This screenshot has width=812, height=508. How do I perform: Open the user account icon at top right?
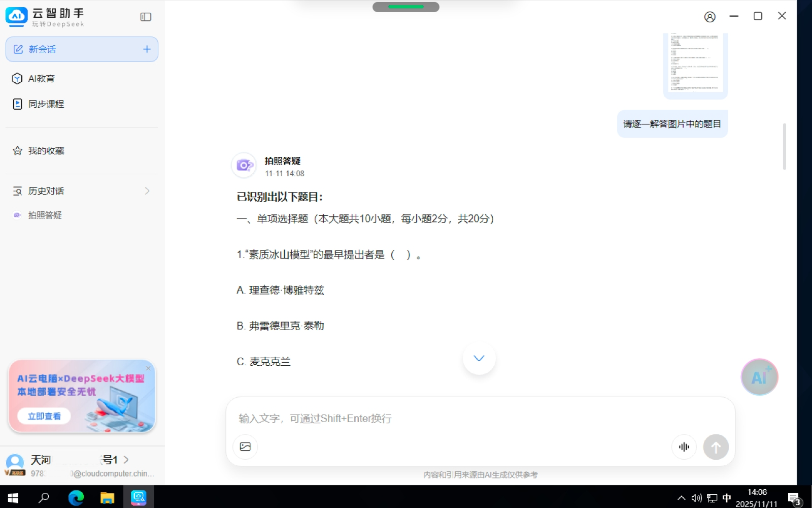pos(709,17)
